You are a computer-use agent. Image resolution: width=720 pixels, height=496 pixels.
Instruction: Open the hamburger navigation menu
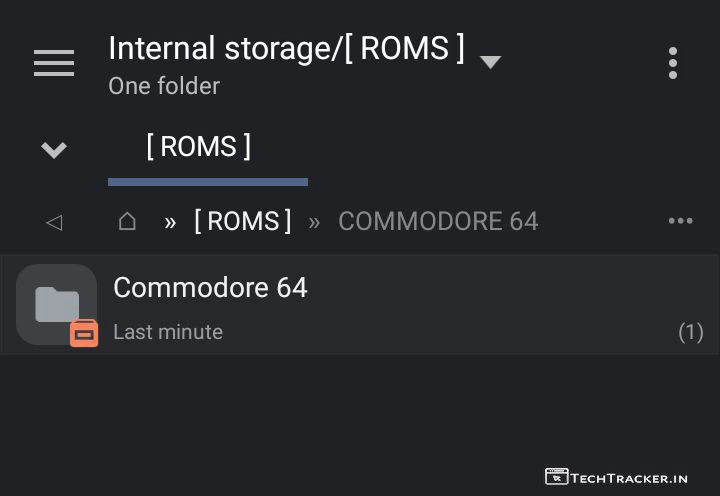(x=54, y=63)
